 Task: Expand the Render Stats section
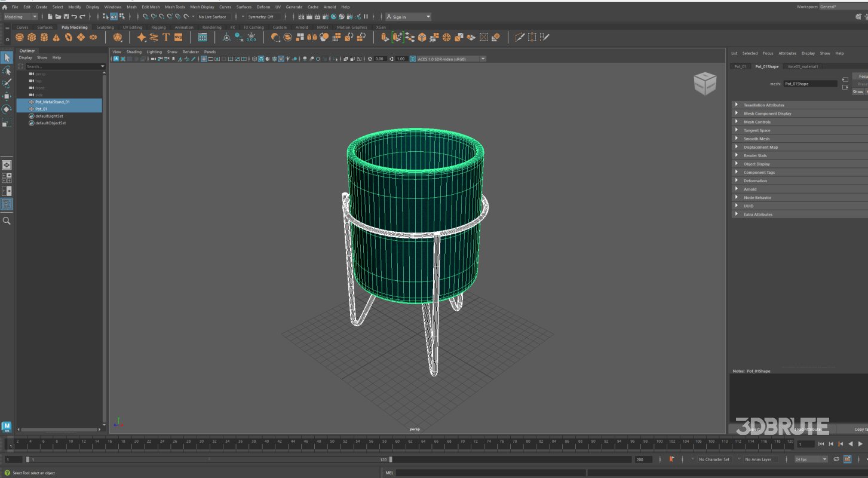tap(755, 155)
